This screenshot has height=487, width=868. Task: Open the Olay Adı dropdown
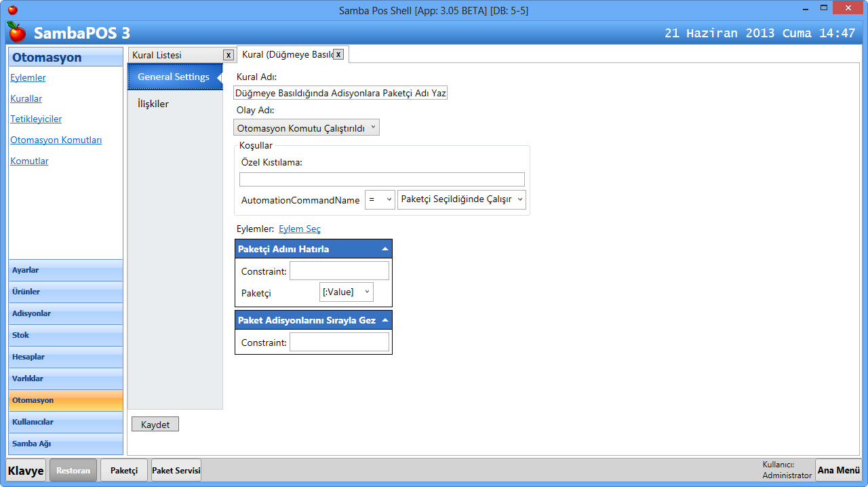click(x=306, y=128)
